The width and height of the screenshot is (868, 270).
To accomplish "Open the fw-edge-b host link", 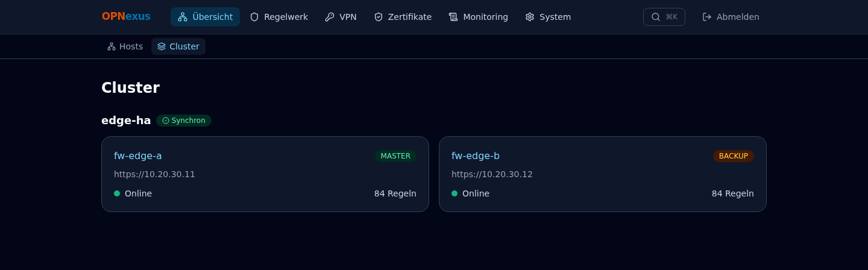I will [476, 155].
